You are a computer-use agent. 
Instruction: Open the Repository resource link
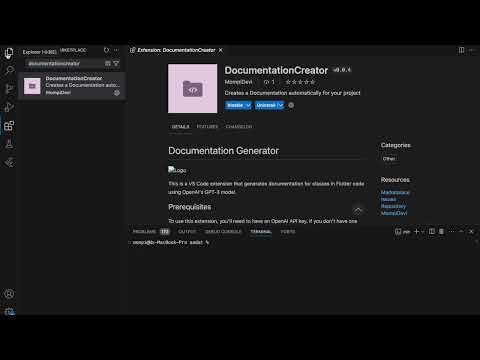pos(393,206)
